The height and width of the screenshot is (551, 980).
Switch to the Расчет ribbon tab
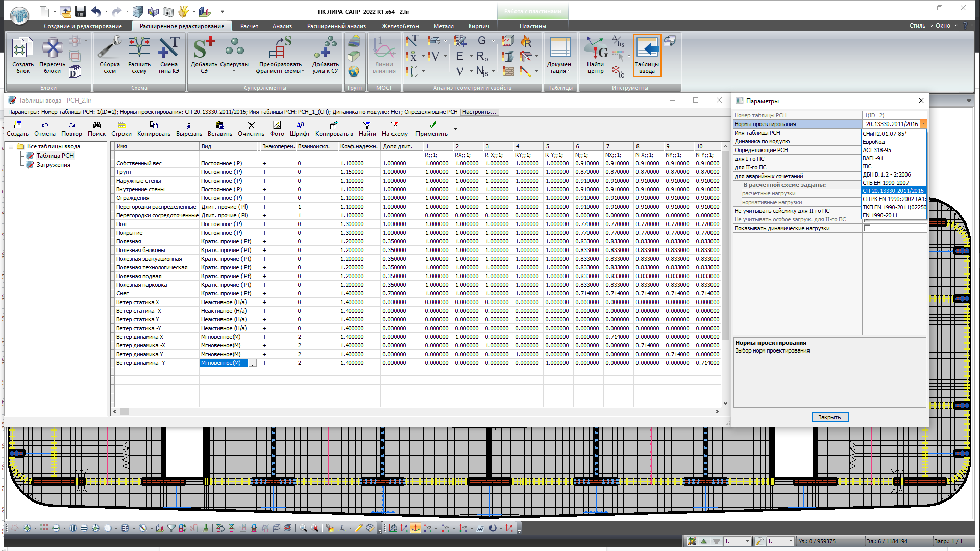tap(249, 26)
